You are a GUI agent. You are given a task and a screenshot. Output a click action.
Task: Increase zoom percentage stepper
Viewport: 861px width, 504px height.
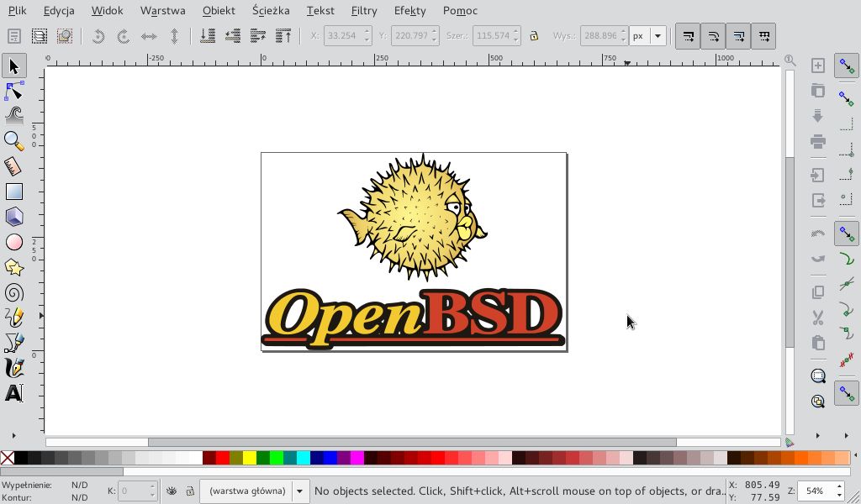point(839,486)
